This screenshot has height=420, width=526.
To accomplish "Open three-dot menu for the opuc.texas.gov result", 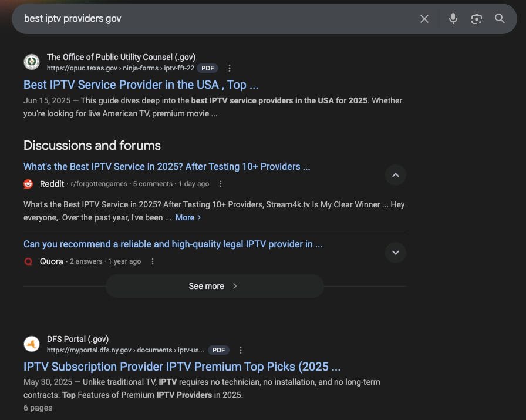I will [230, 68].
